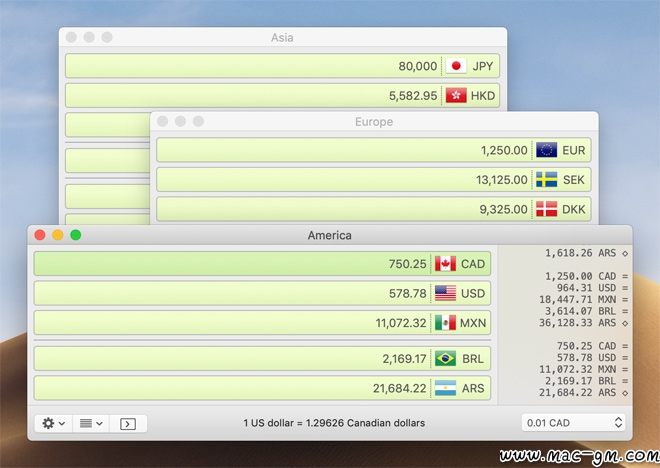660x468 pixels.
Task: Click the 36,128.33 ARS tape entry
Action: click(x=584, y=323)
